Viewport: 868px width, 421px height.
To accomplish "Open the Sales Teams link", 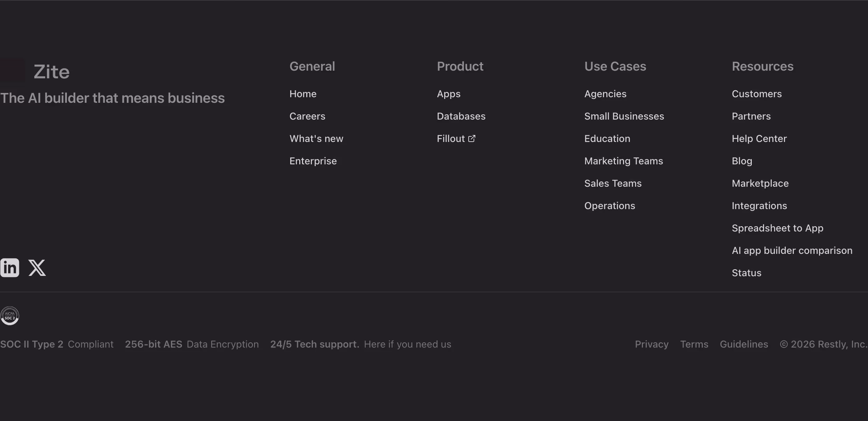I will [x=613, y=183].
